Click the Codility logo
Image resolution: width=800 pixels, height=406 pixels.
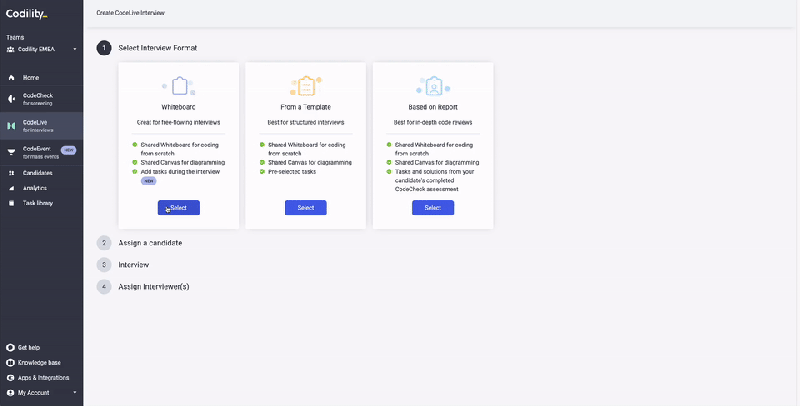[x=27, y=14]
